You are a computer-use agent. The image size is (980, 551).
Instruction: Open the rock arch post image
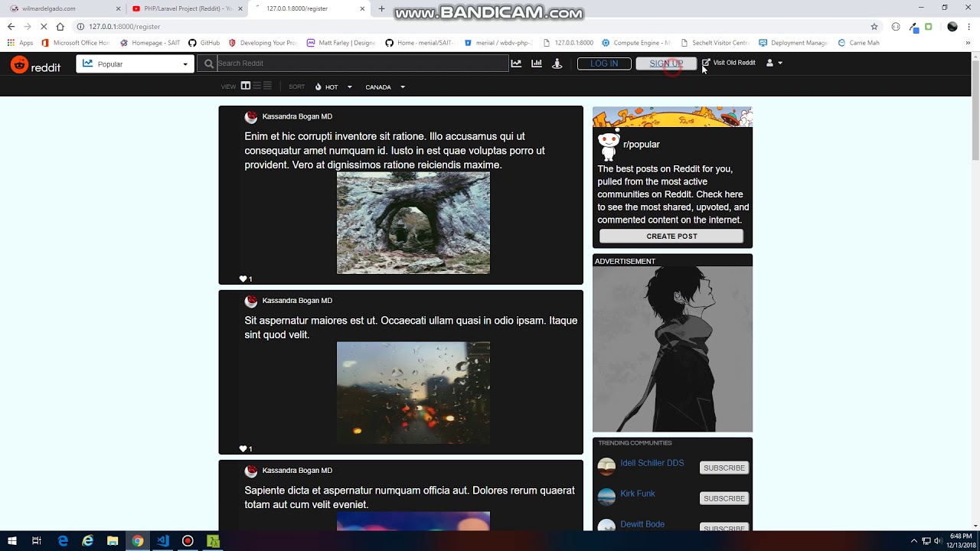click(413, 223)
